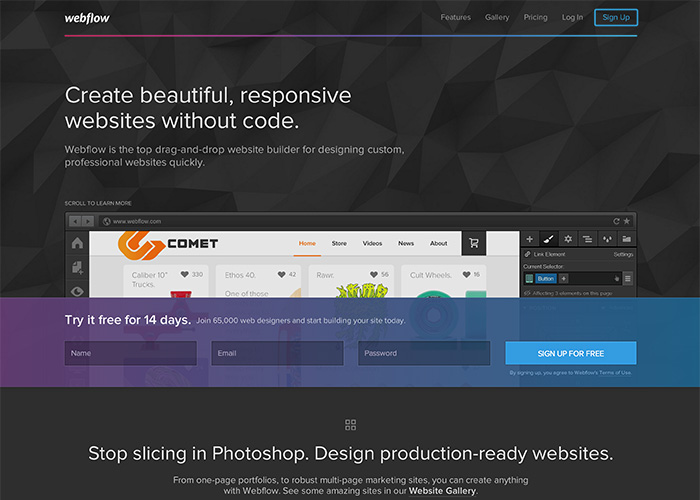Click the Rawr card title
Image resolution: width=700 pixels, height=500 pixels.
tap(325, 275)
